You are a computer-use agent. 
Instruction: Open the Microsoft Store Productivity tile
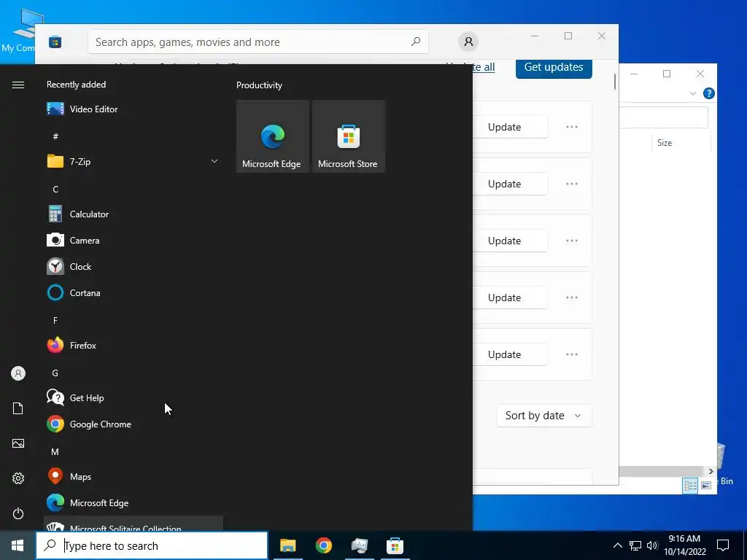tap(348, 136)
